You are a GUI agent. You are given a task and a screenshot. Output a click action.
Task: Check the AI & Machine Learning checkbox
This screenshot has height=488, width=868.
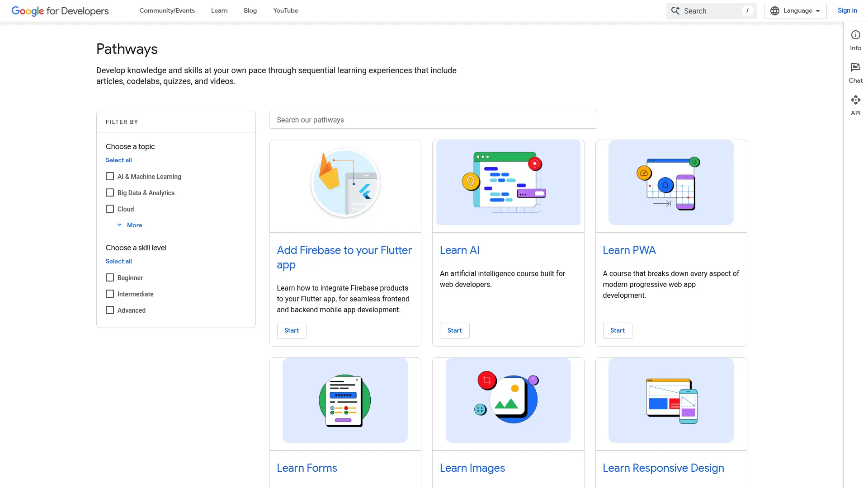point(110,176)
